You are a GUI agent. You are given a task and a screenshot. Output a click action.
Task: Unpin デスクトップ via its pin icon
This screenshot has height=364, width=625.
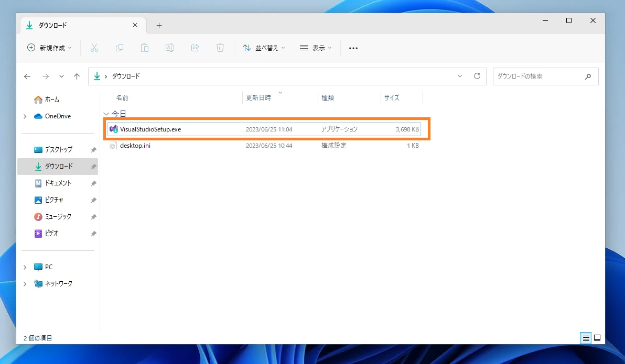pyautogui.click(x=93, y=150)
